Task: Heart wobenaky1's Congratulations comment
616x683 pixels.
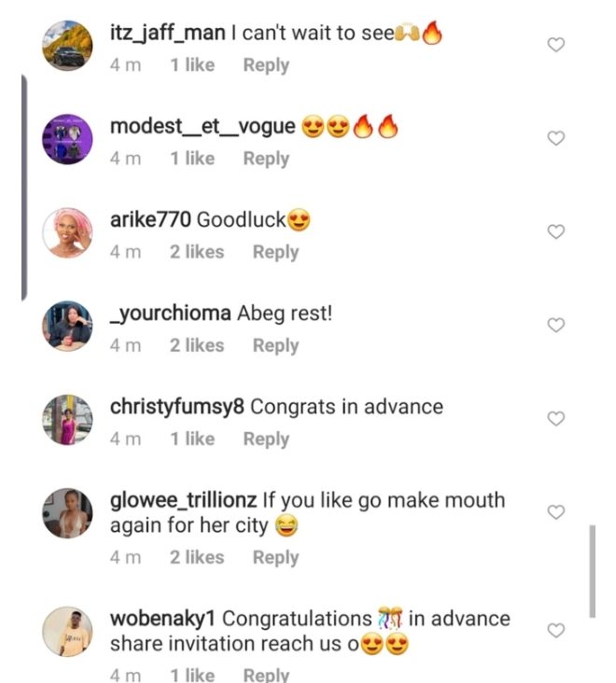Action: click(555, 631)
